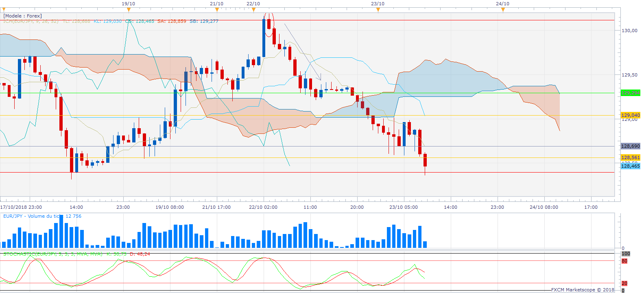Select the orange 129,040 price tag
The height and width of the screenshot is (293, 644).
pyautogui.click(x=630, y=115)
